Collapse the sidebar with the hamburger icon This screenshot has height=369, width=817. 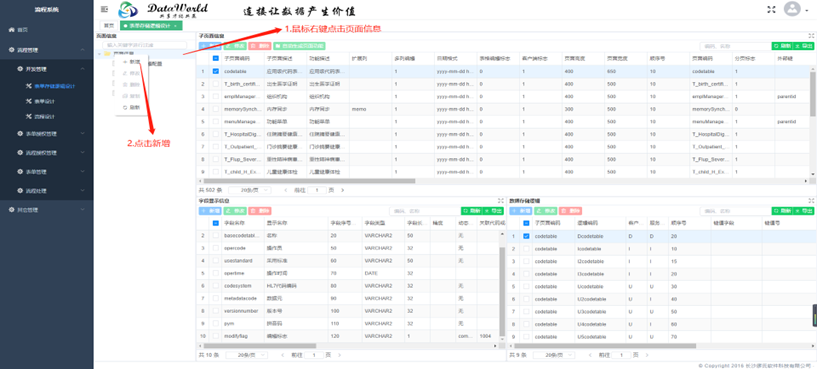pos(105,9)
